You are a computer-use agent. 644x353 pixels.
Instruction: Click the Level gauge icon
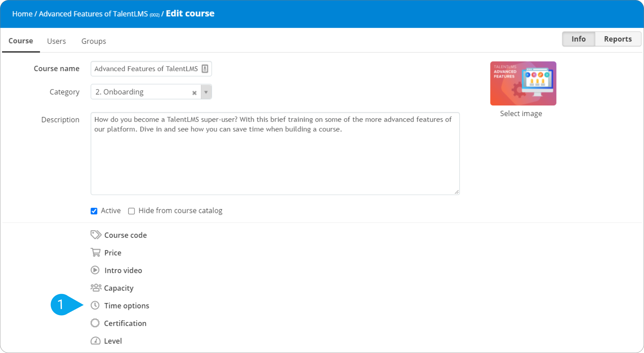(95, 341)
